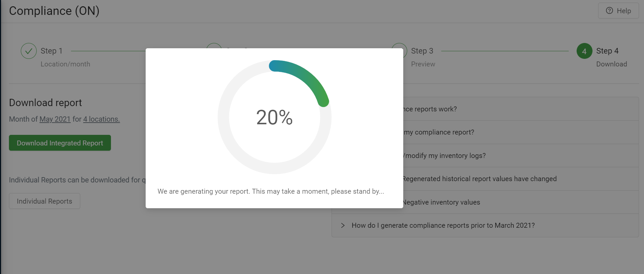
Task: Click the Help question-mark icon
Action: (x=609, y=11)
